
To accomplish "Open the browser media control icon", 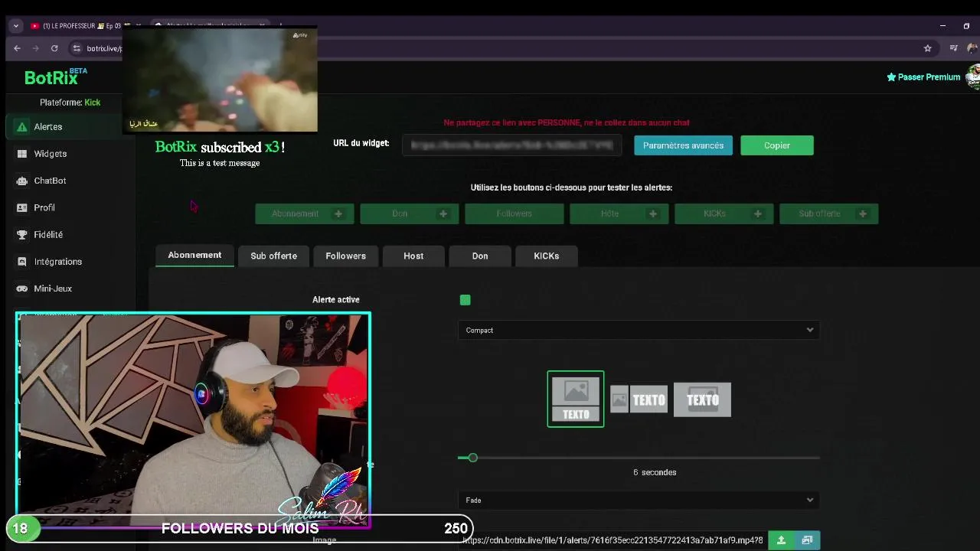I will [953, 48].
